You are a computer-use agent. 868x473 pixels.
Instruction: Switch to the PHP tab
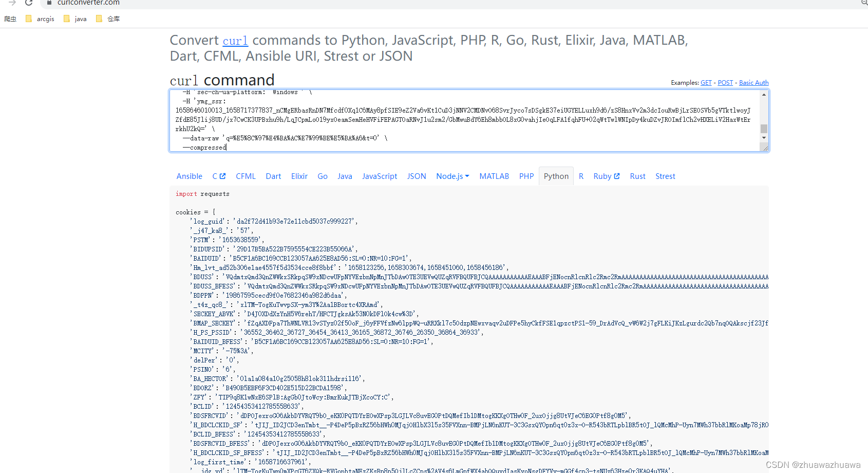526,176
